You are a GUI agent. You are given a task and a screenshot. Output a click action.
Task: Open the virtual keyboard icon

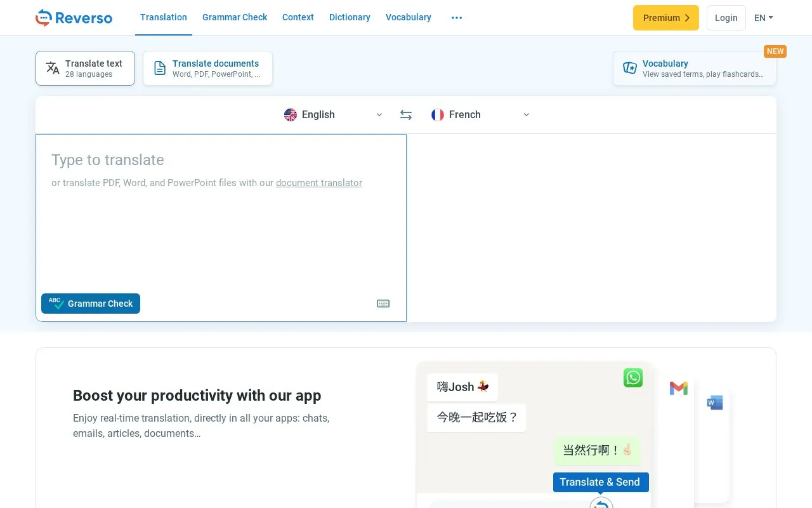(383, 304)
